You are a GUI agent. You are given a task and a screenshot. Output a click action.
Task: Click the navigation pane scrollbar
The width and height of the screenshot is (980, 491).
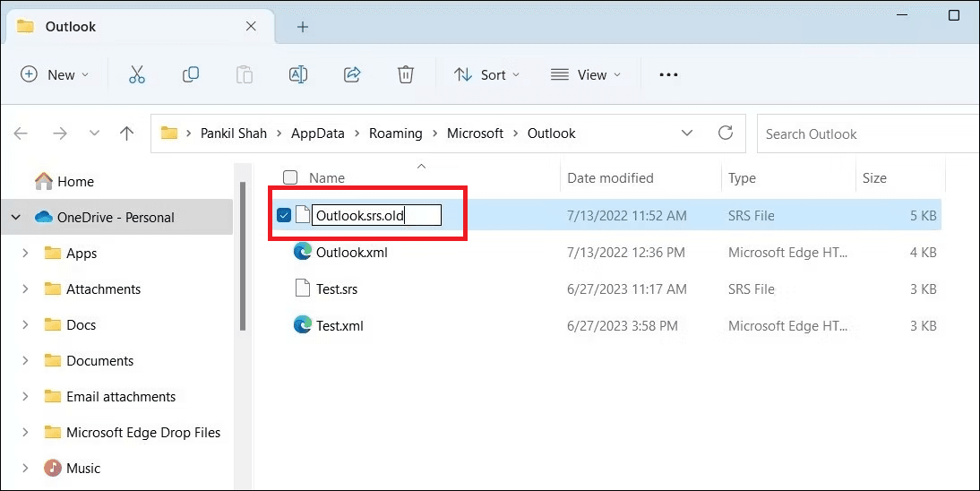pyautogui.click(x=243, y=256)
